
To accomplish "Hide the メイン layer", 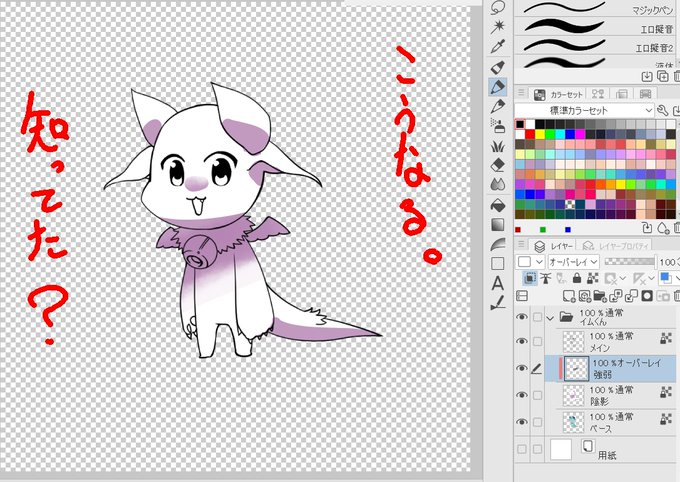I will click(522, 341).
